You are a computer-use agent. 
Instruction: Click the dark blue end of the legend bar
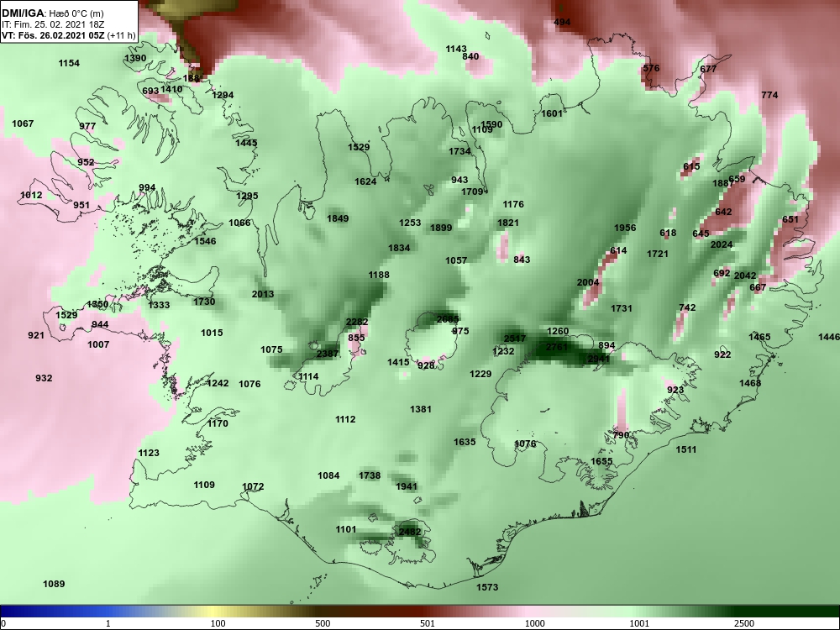(11, 612)
